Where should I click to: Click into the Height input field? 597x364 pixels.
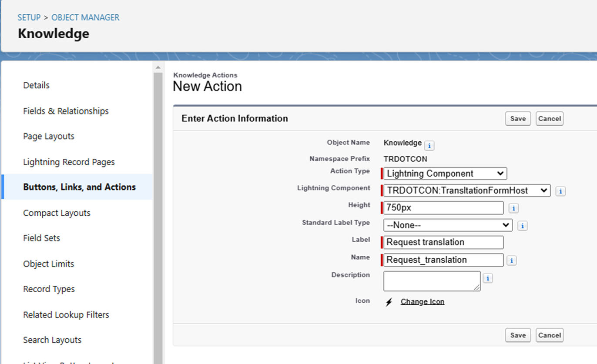pos(443,208)
